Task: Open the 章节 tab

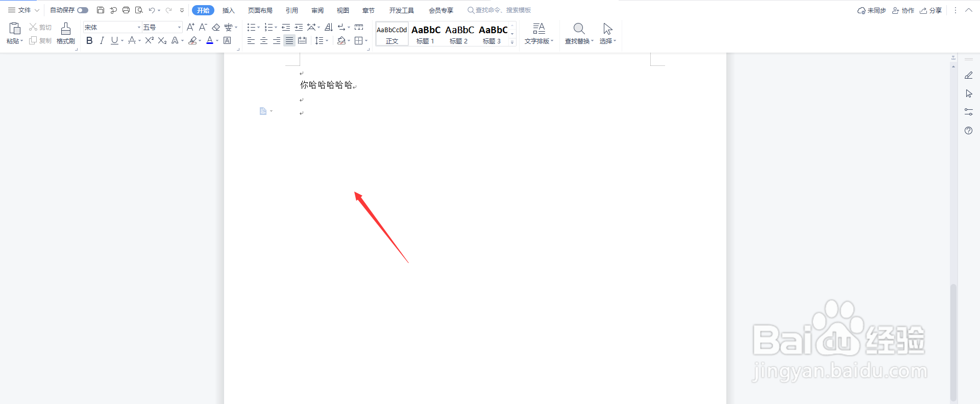Action: (x=369, y=10)
